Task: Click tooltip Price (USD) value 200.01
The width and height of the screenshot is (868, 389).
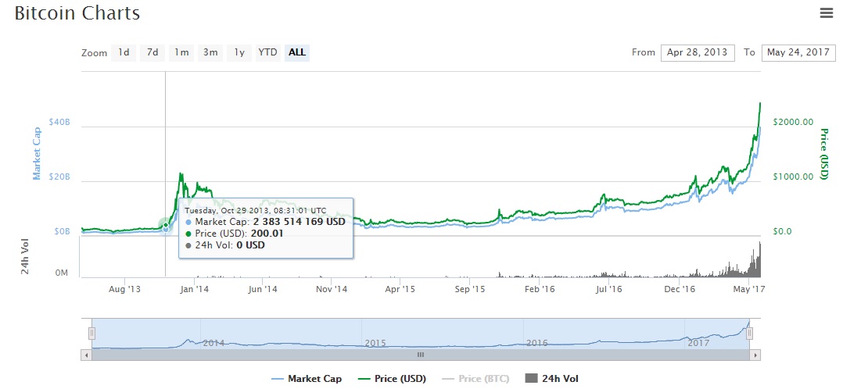Action: [x=268, y=234]
